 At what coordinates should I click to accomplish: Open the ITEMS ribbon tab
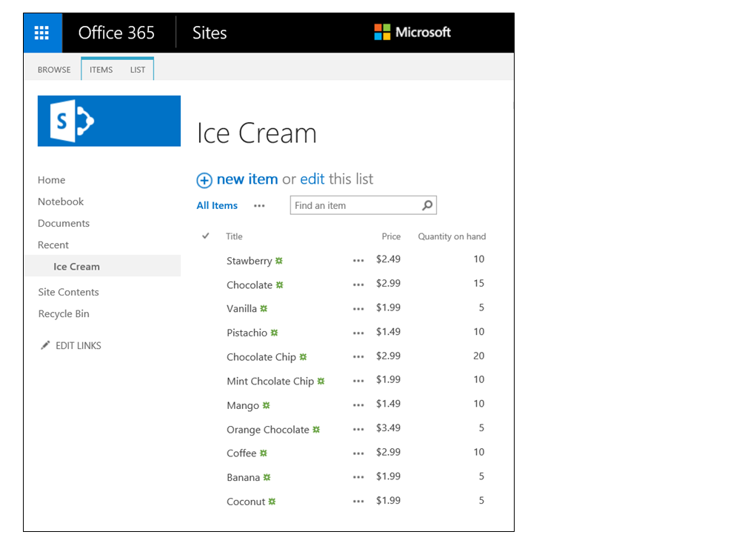tap(101, 70)
